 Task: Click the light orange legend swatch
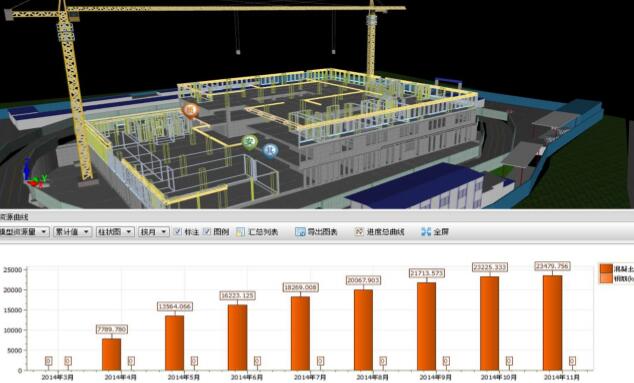[x=606, y=278]
